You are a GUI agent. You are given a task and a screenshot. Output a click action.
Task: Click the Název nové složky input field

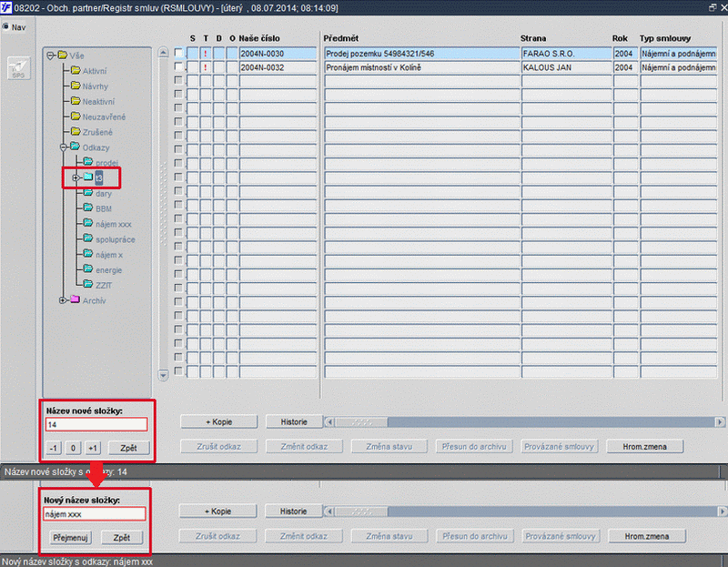(x=96, y=424)
